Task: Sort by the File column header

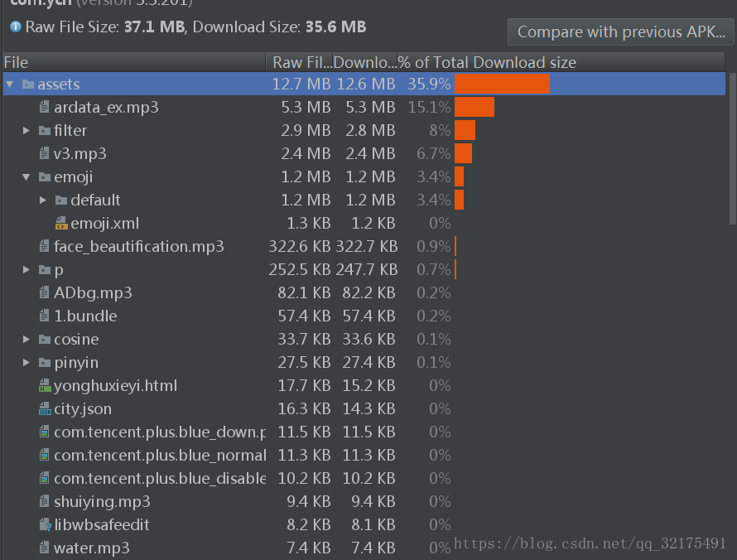Action: click(x=134, y=62)
